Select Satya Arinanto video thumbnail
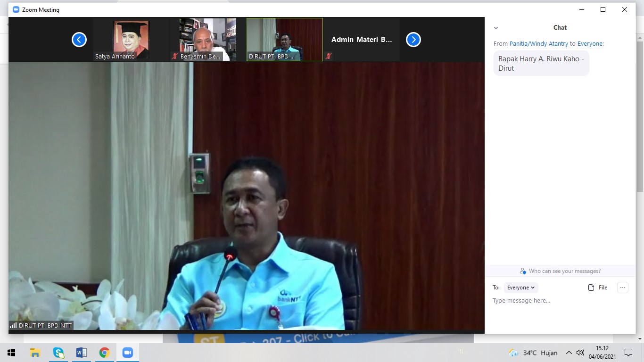This screenshot has width=644, height=362. 131,40
